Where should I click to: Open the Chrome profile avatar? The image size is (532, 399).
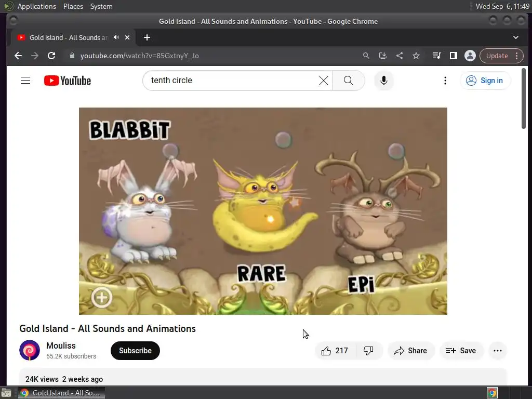(470, 56)
